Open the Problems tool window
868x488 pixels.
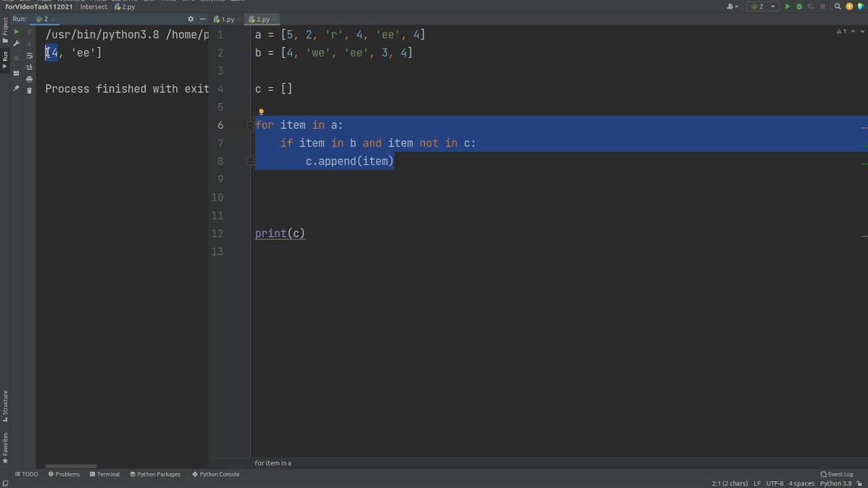64,474
